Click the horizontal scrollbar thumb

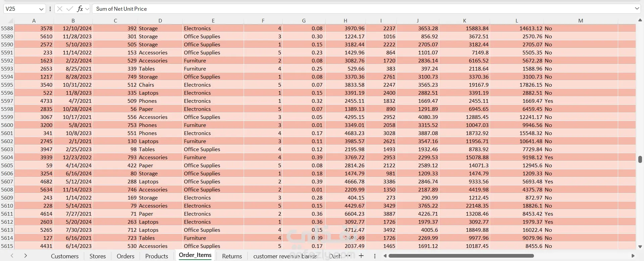(461, 256)
